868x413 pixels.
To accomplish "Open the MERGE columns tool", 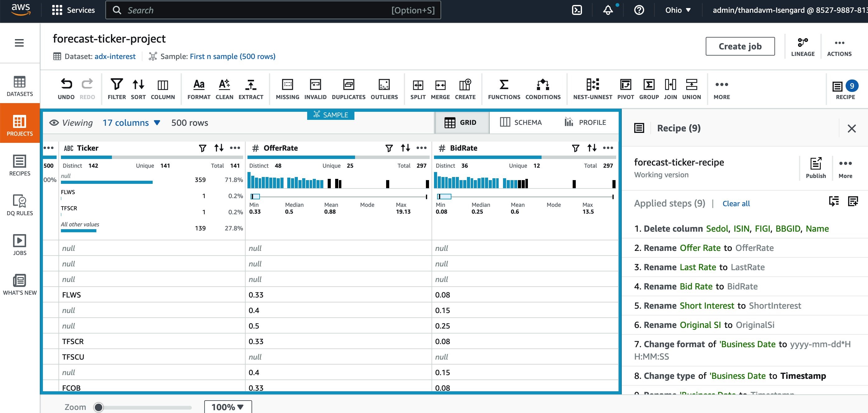I will [x=440, y=89].
